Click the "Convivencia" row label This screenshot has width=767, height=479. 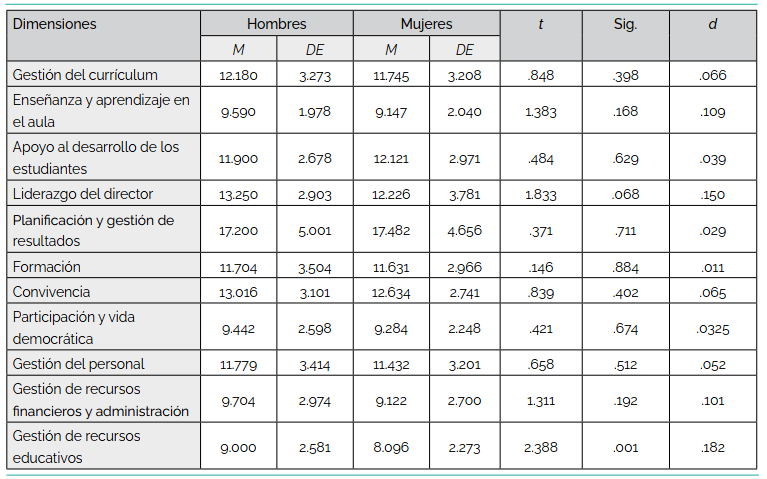click(51, 292)
